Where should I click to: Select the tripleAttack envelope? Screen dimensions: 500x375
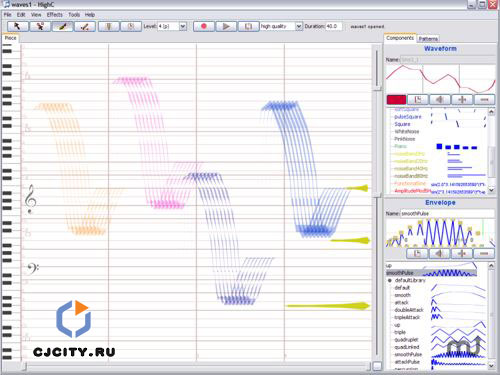[407, 317]
